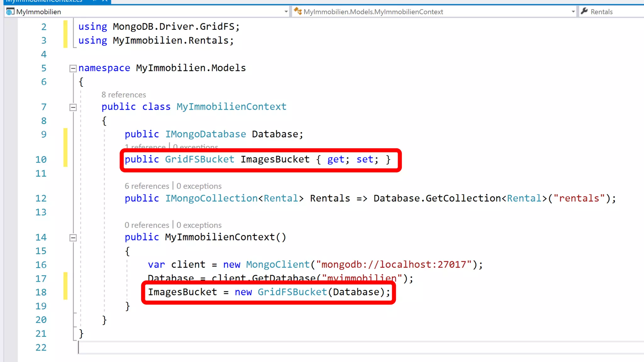
Task: Collapse the constructor block at line 14
Action: point(73,238)
